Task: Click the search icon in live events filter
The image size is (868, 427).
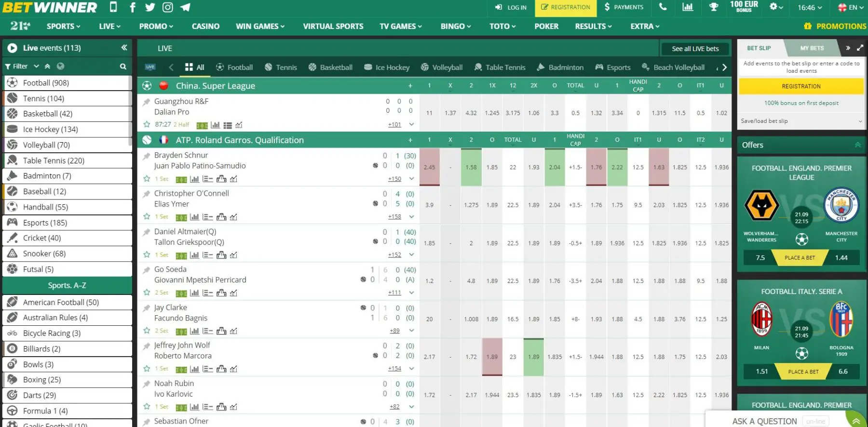Action: coord(123,67)
